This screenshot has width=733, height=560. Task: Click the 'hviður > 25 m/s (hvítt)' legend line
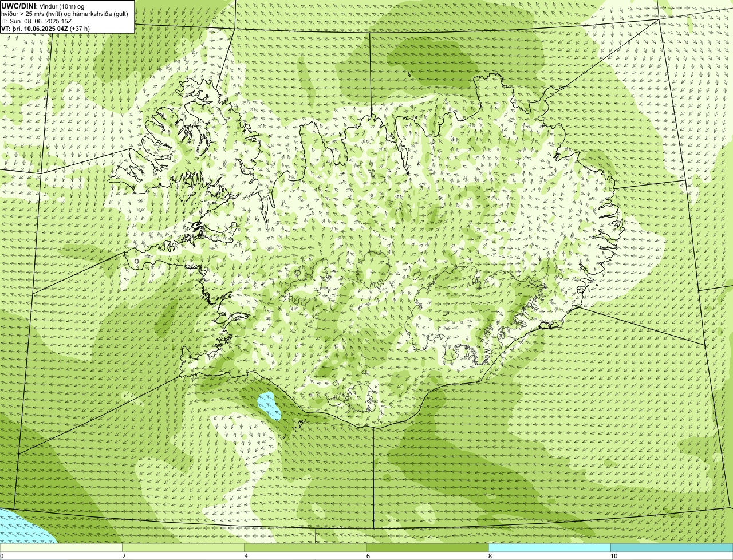click(65, 14)
